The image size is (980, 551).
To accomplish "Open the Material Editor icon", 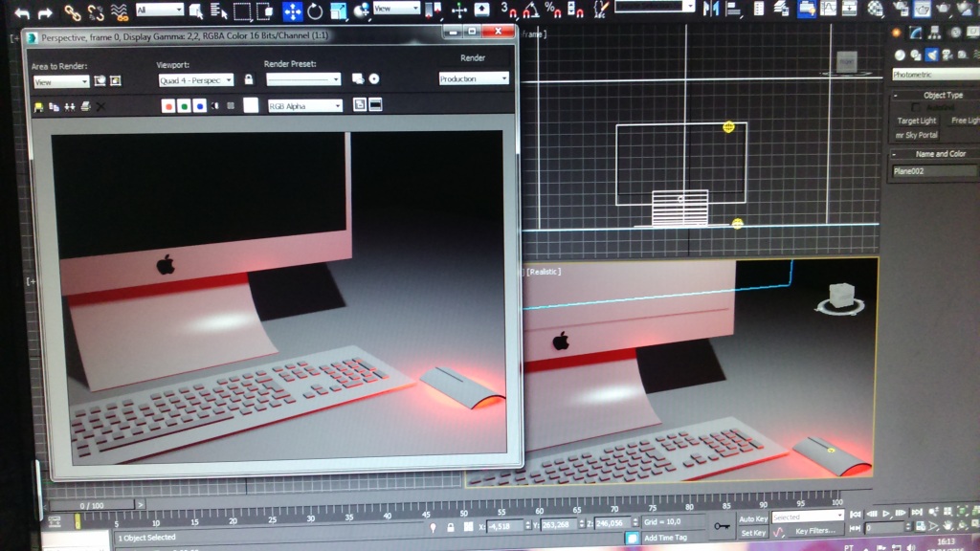I will pyautogui.click(x=875, y=8).
